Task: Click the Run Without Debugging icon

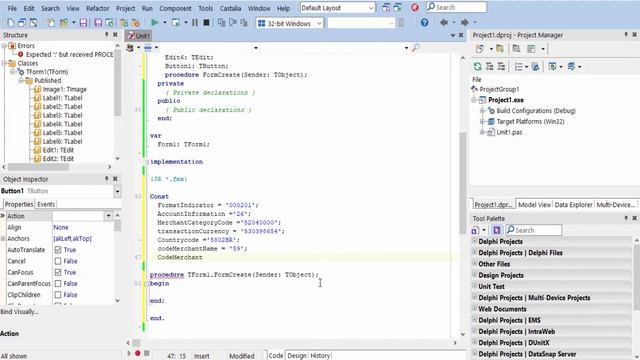Action: (176, 23)
